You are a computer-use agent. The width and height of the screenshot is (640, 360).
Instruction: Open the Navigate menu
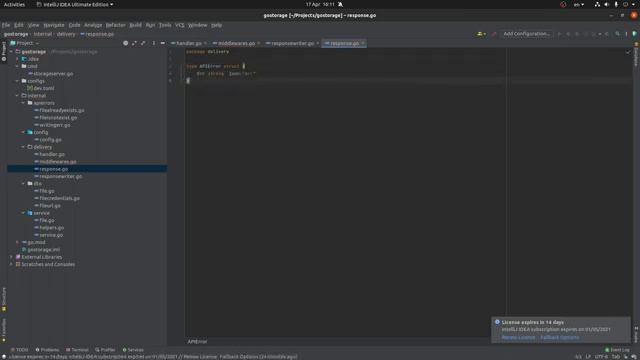point(54,25)
